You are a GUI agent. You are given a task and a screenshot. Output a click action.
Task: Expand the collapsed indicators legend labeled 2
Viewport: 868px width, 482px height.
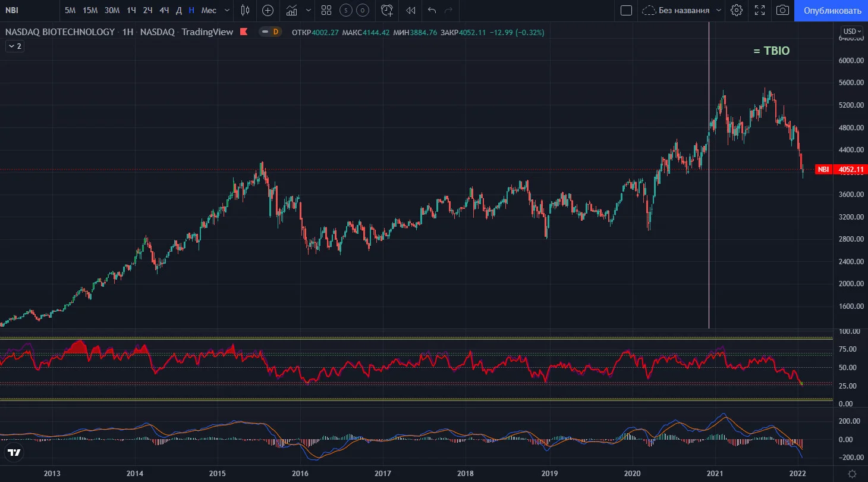pyautogui.click(x=15, y=46)
